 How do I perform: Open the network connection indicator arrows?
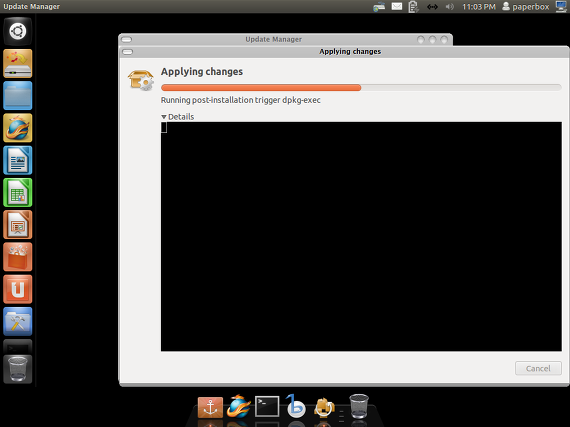[432, 7]
